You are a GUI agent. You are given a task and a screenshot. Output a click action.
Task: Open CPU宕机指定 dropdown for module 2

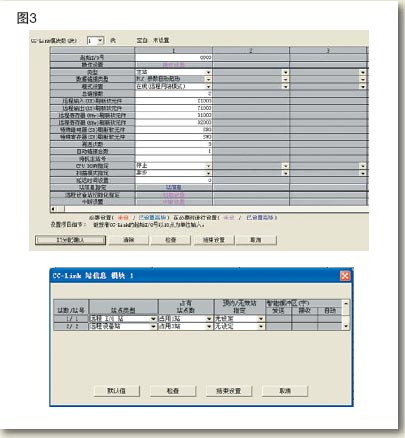click(285, 166)
